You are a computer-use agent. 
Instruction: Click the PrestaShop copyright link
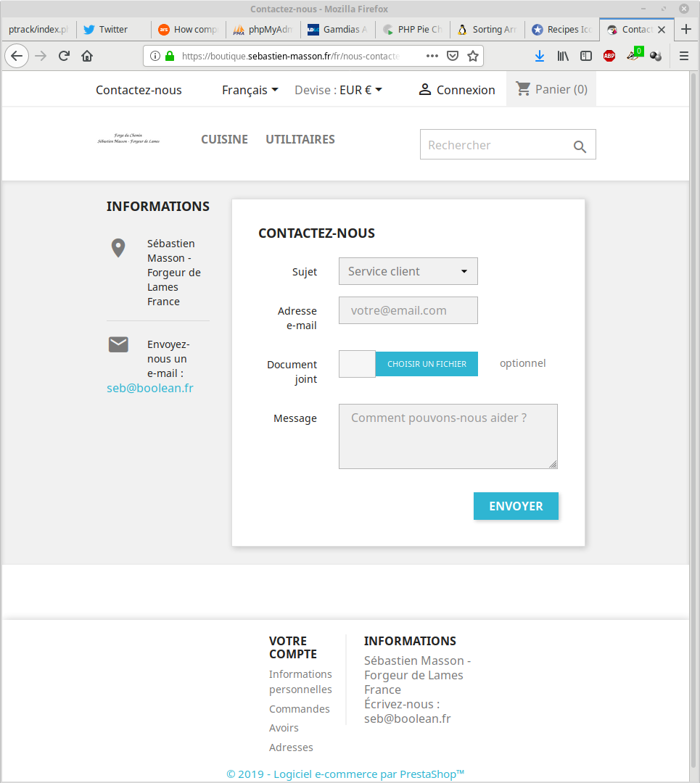tap(345, 774)
